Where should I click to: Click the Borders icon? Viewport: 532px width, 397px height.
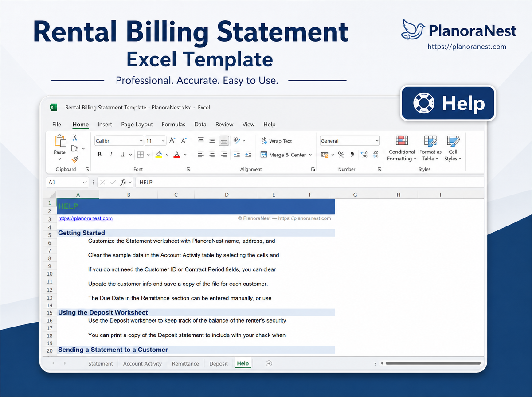(x=140, y=155)
